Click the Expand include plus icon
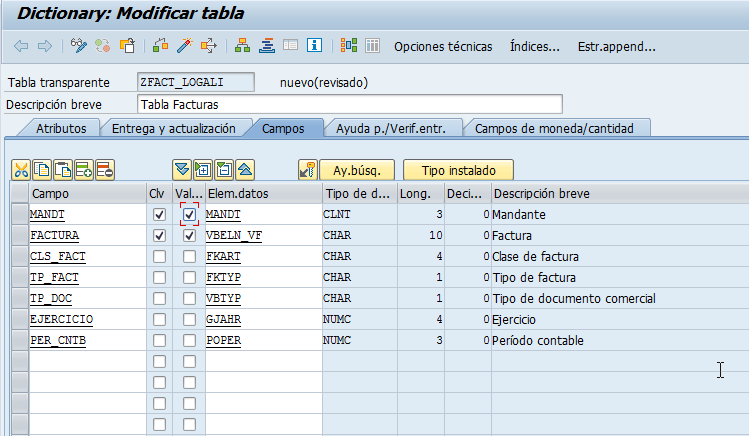 [203, 170]
